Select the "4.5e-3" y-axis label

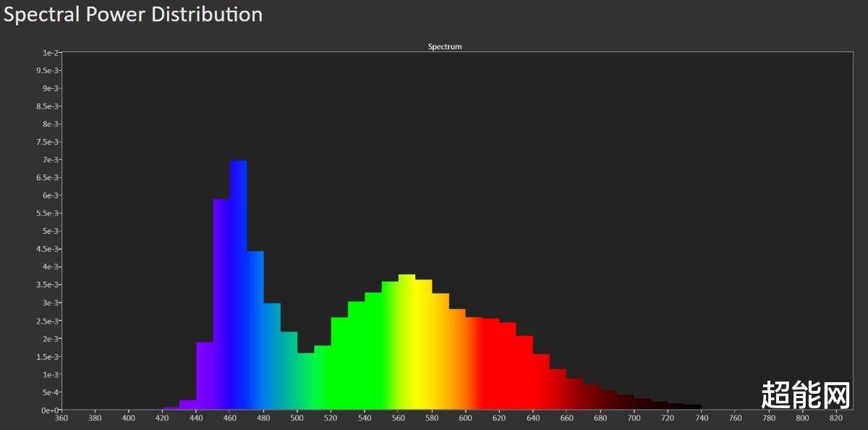coord(47,249)
